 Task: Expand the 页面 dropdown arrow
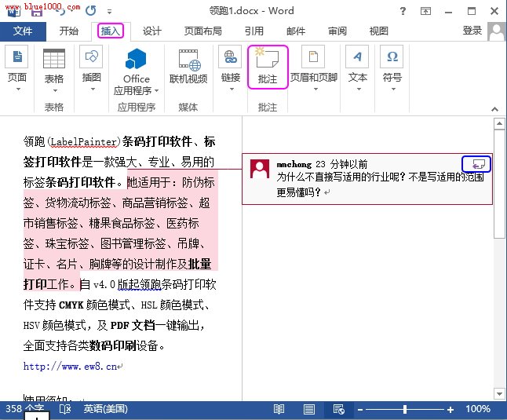[18, 89]
